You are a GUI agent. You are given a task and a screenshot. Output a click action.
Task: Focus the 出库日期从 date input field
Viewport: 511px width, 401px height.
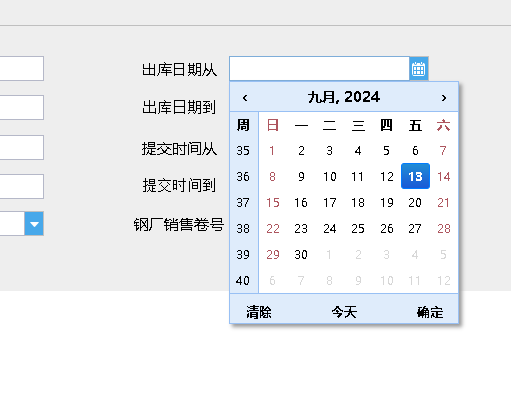point(319,69)
